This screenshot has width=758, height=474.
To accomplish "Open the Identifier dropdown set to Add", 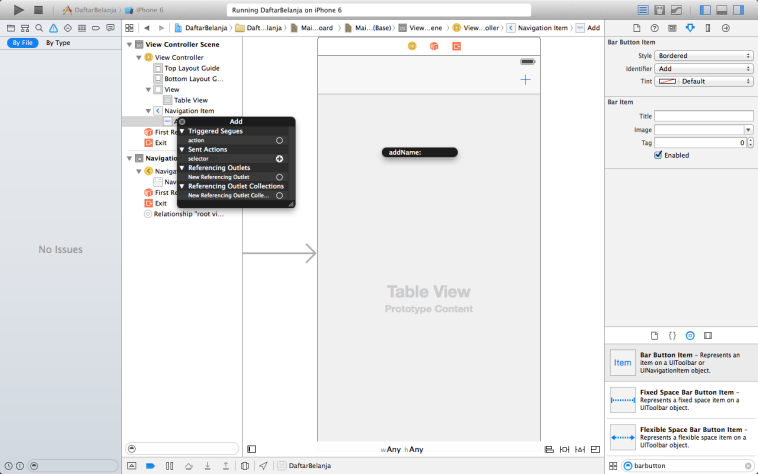I will (x=703, y=69).
